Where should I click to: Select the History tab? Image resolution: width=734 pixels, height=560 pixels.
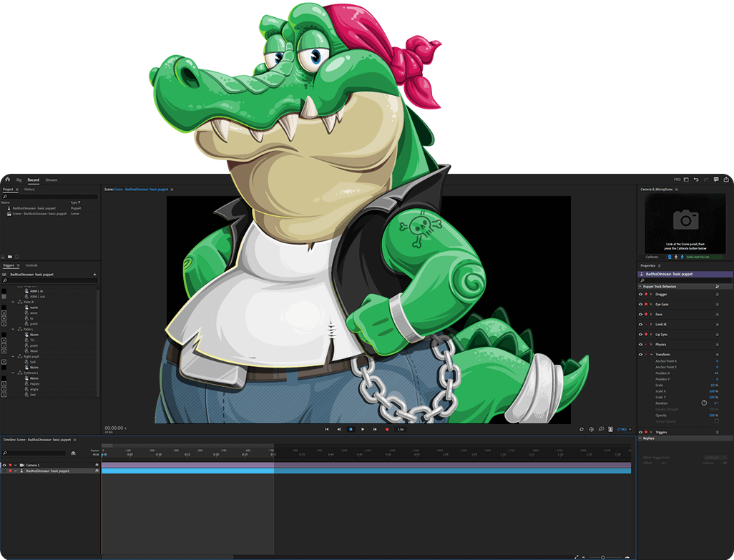(x=29, y=190)
